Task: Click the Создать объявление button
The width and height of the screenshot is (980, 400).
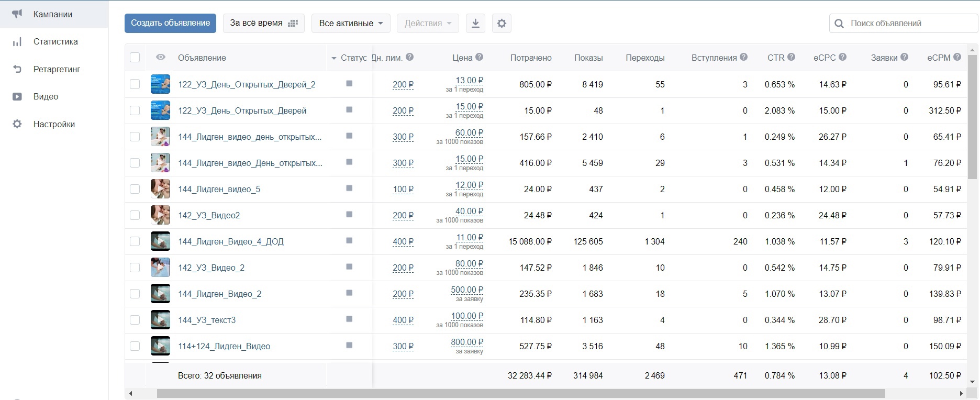Action: click(x=170, y=23)
